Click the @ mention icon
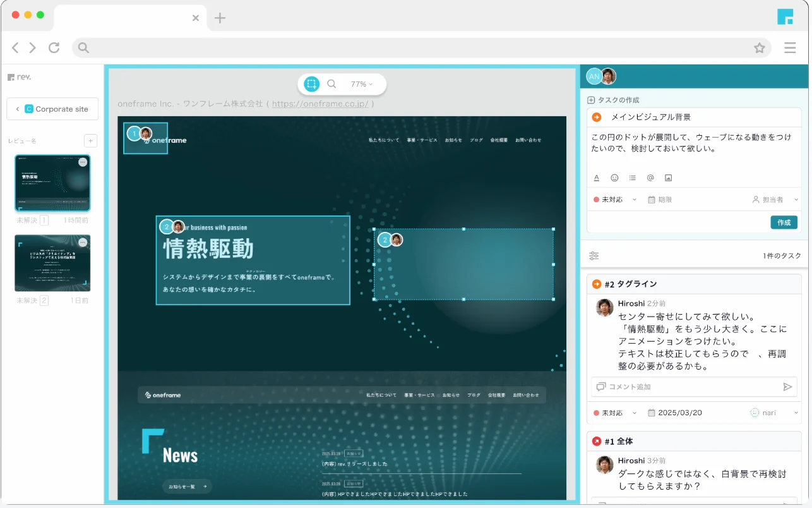 pyautogui.click(x=650, y=178)
